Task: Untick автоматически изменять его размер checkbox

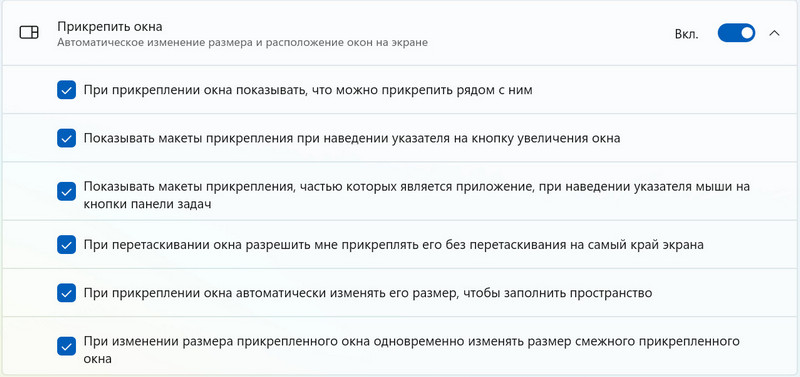Action: click(x=66, y=293)
